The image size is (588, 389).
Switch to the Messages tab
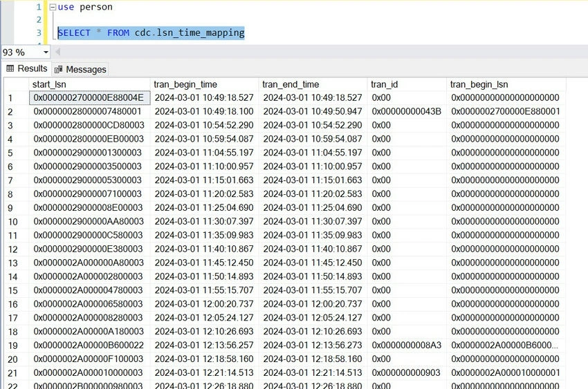pyautogui.click(x=80, y=69)
